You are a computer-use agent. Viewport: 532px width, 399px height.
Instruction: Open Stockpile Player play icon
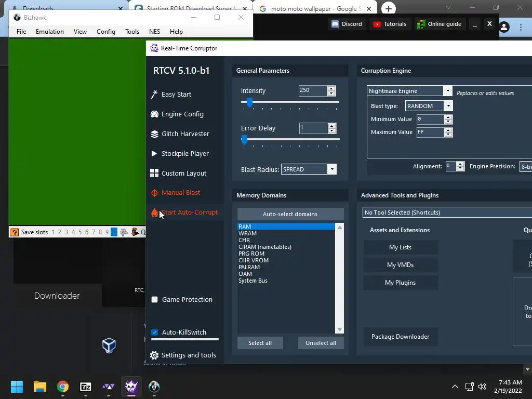click(154, 153)
